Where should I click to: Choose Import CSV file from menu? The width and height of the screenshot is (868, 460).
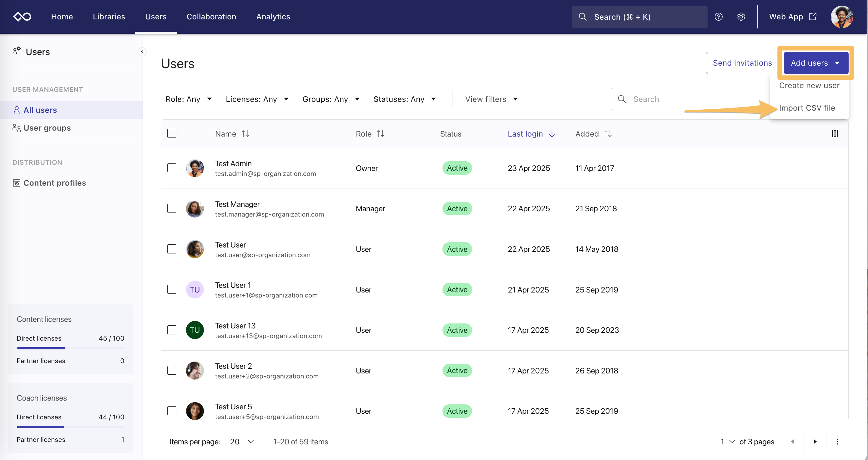point(807,108)
